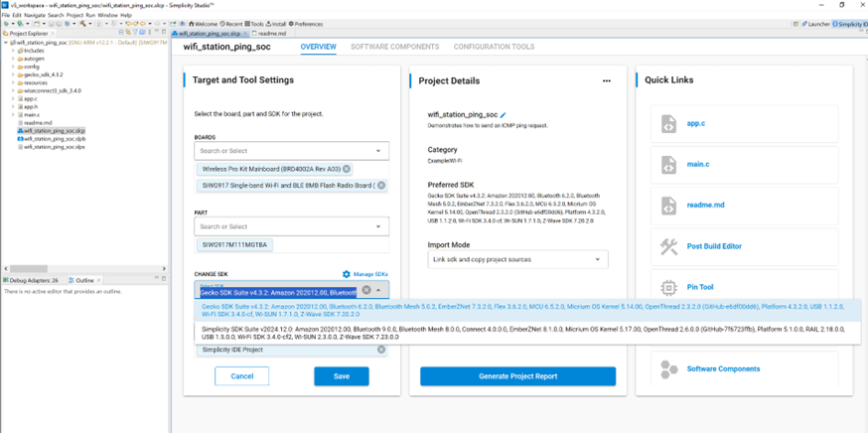Clear the selected SDK with the X icon
This screenshot has height=433, width=868.
click(365, 290)
